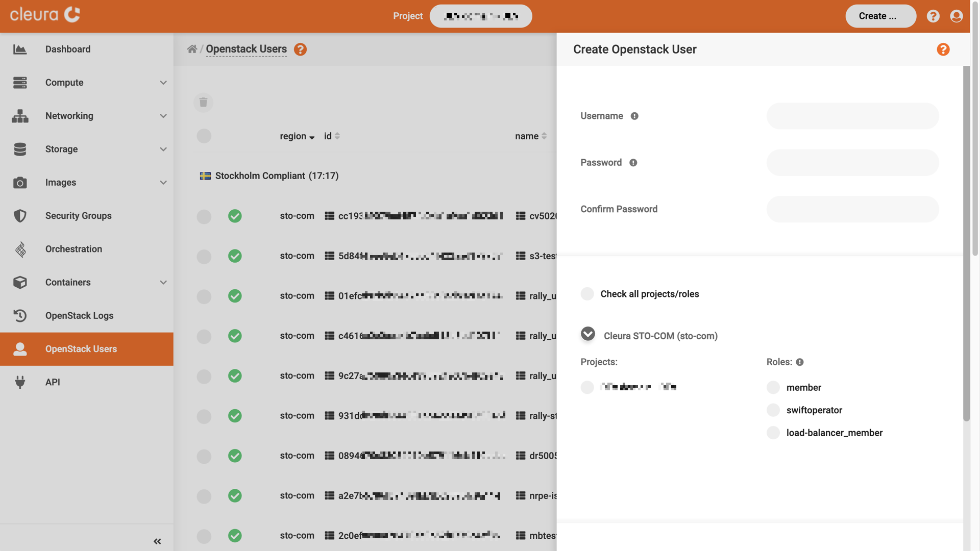Click the create panel vertical scrollbar
980x551 pixels.
point(966,243)
